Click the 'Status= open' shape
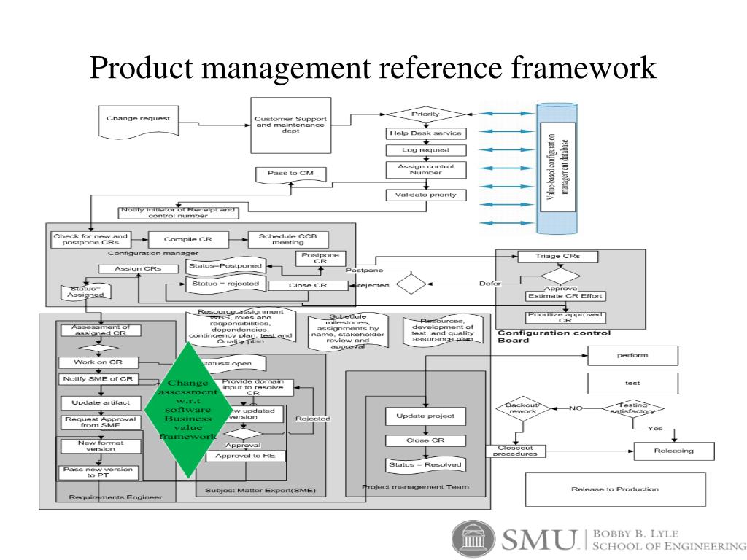Viewport: 747px width, 560px height. point(231,364)
